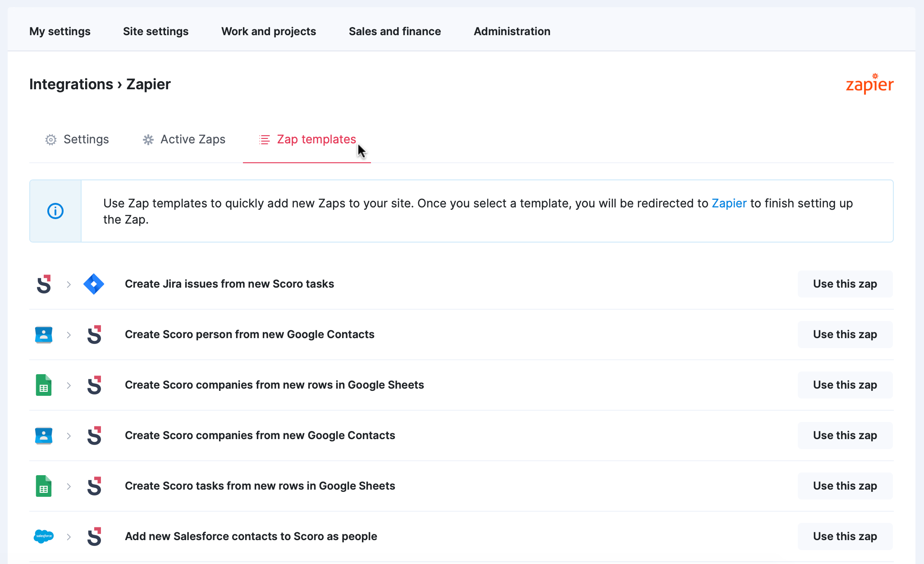Click the Salesforce cloud icon
The height and width of the screenshot is (564, 924).
click(x=44, y=536)
